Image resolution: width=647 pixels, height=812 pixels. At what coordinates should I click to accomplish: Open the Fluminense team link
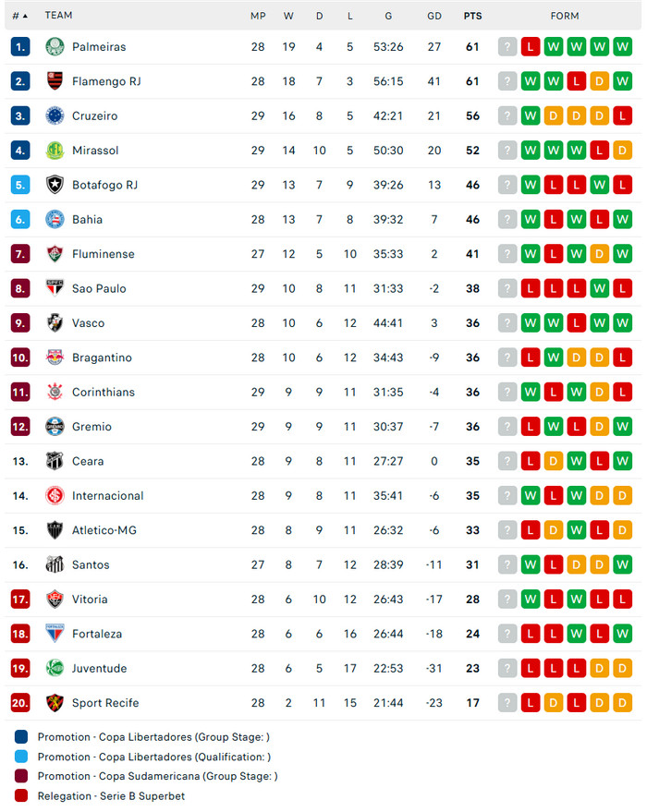(103, 254)
